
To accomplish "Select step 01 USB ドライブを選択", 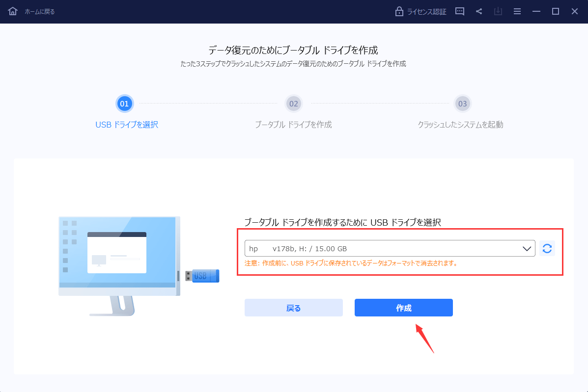I will (124, 104).
